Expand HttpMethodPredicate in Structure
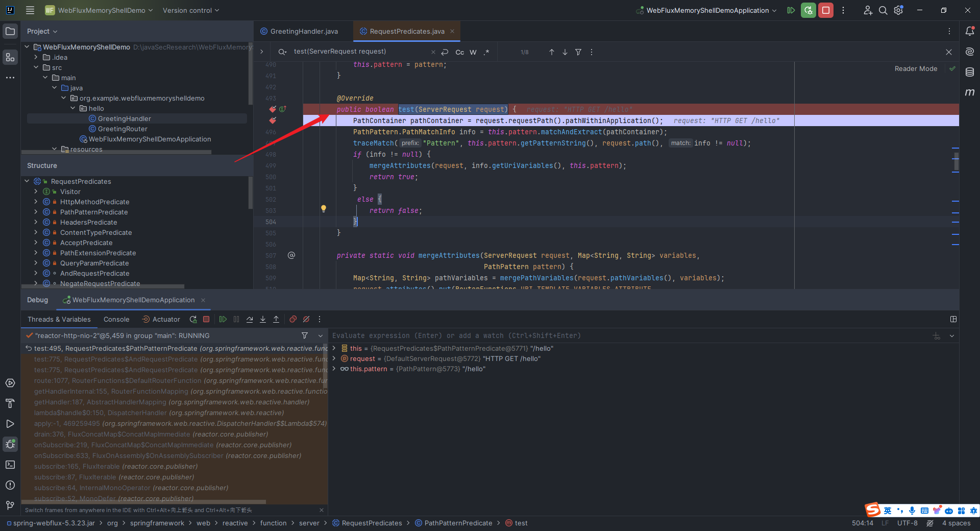This screenshot has height=531, width=980. [x=36, y=202]
